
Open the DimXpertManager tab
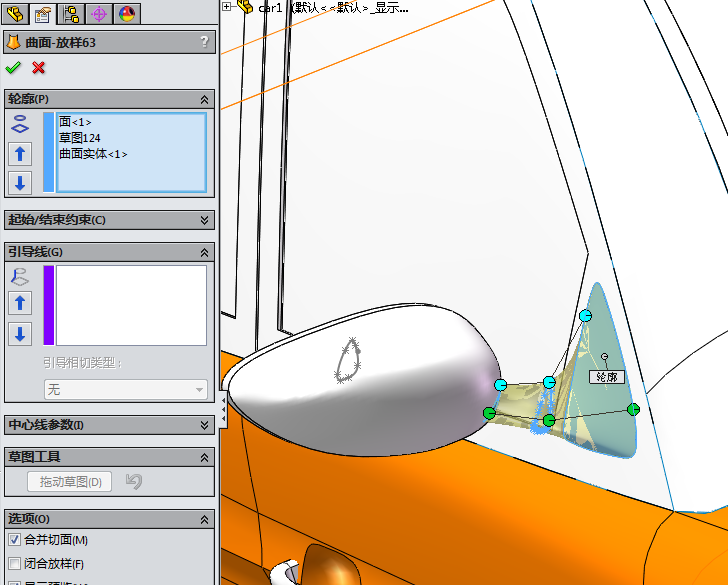coord(99,13)
